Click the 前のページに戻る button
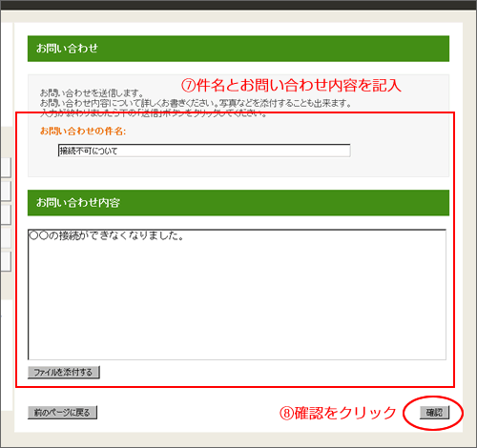The width and height of the screenshot is (477, 448). tap(62, 413)
